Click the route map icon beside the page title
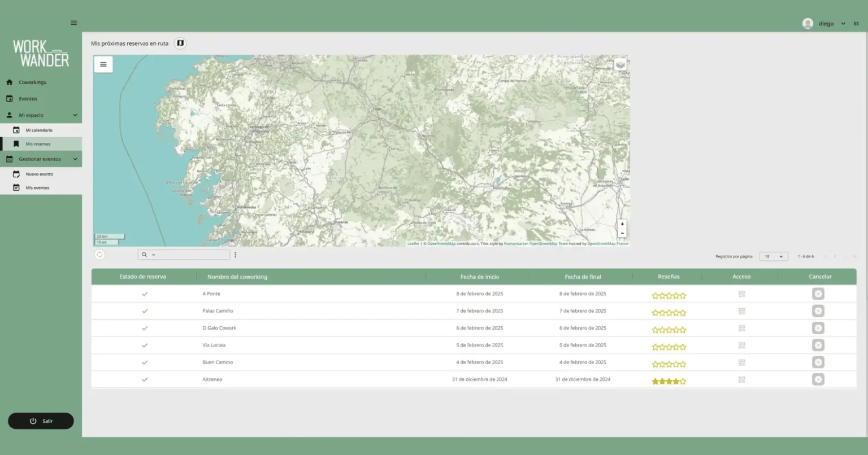The width and height of the screenshot is (868, 455). point(180,43)
